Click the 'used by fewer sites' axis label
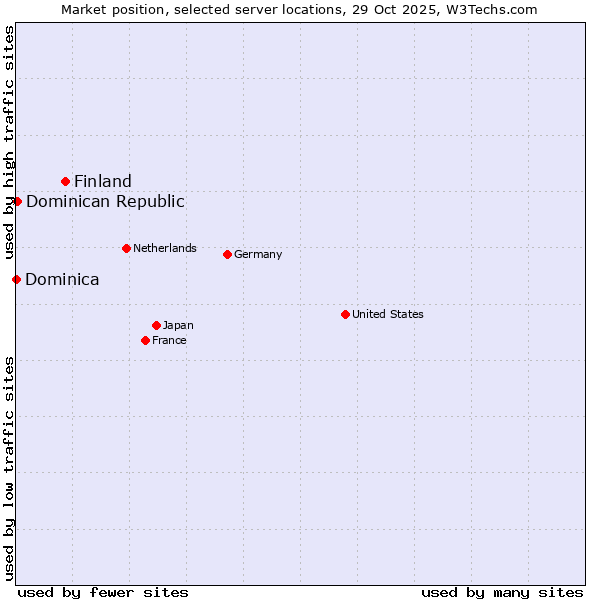This screenshot has height=600, width=600. (103, 592)
